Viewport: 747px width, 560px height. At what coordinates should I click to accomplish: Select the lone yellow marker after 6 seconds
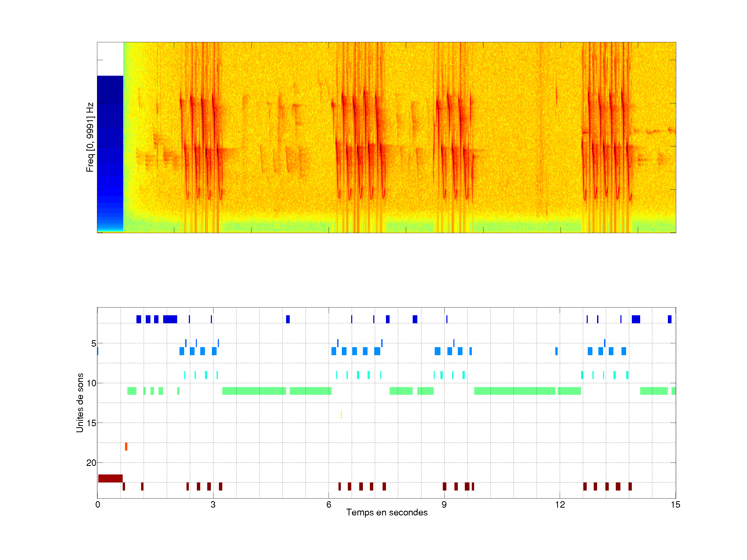(341, 415)
